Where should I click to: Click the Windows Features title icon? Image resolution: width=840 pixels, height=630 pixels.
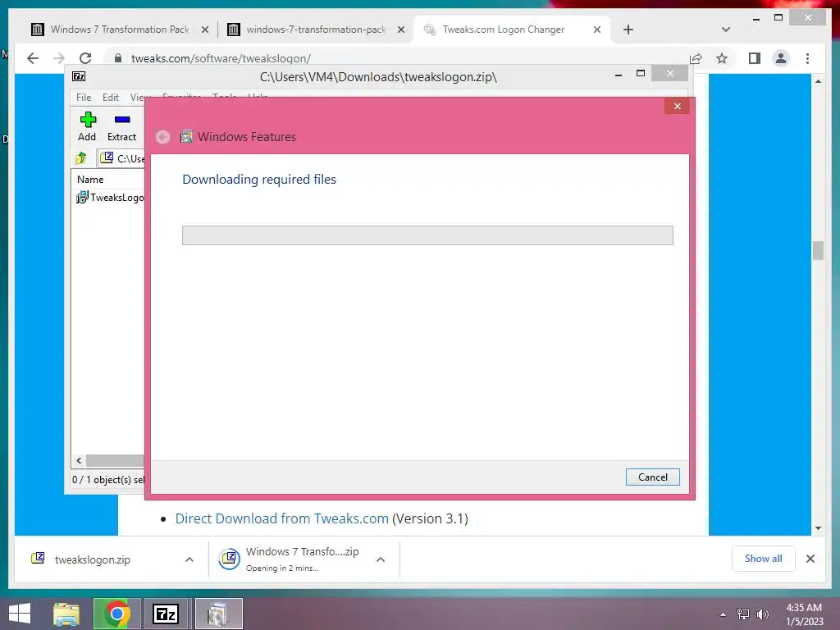186,137
